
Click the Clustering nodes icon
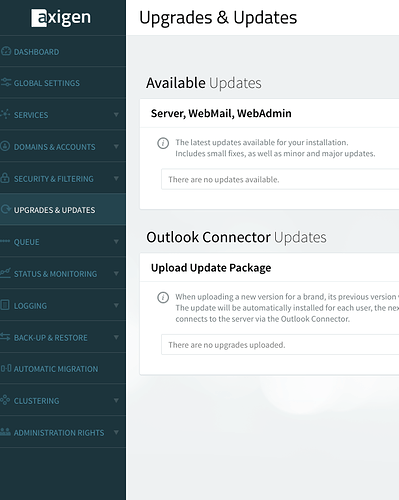coord(5,400)
